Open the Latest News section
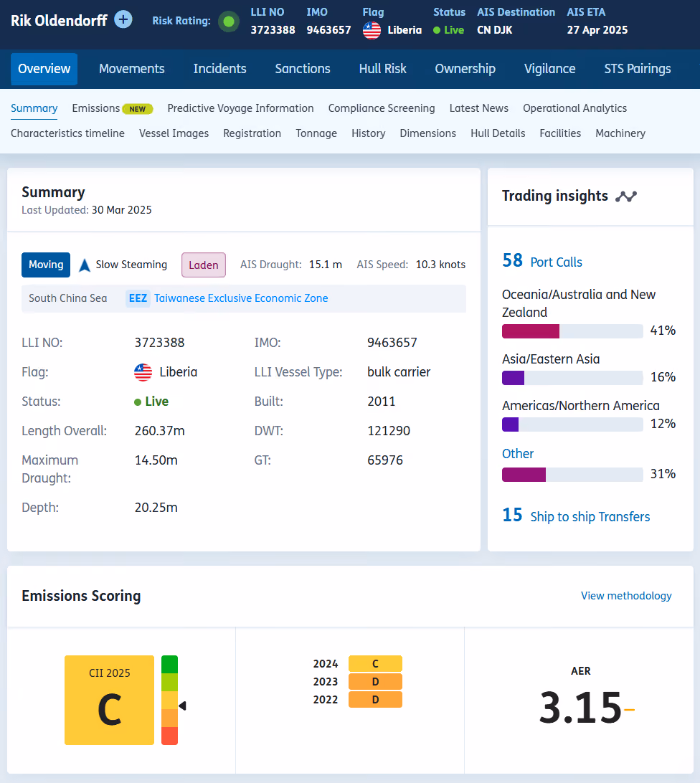 point(478,108)
